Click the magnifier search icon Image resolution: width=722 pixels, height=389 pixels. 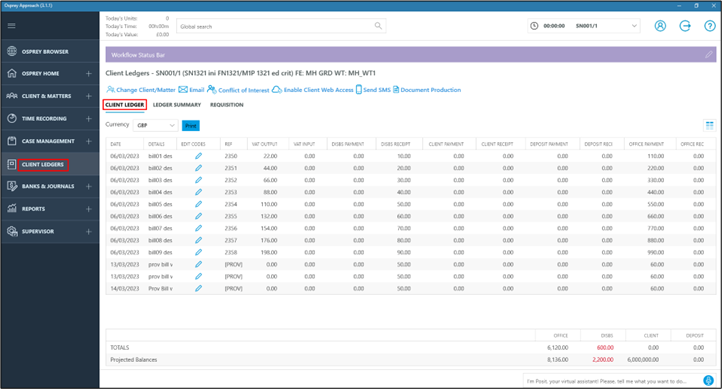378,26
